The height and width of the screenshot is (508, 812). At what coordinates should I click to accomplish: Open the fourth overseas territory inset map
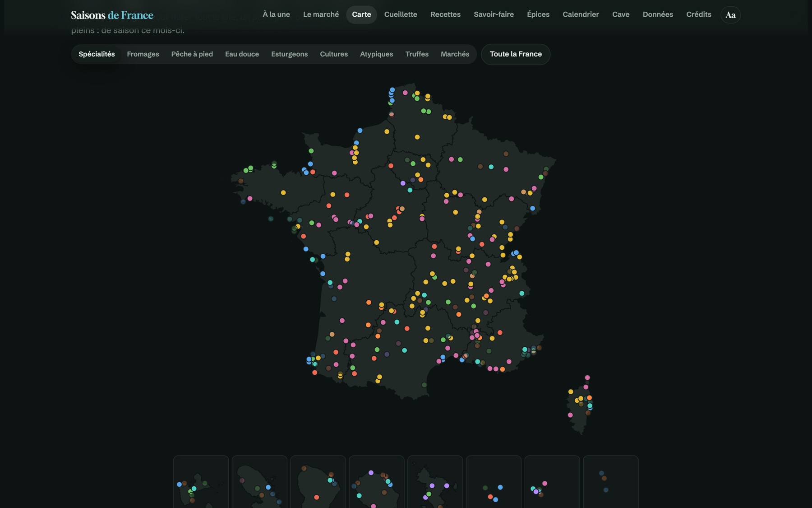click(377, 482)
